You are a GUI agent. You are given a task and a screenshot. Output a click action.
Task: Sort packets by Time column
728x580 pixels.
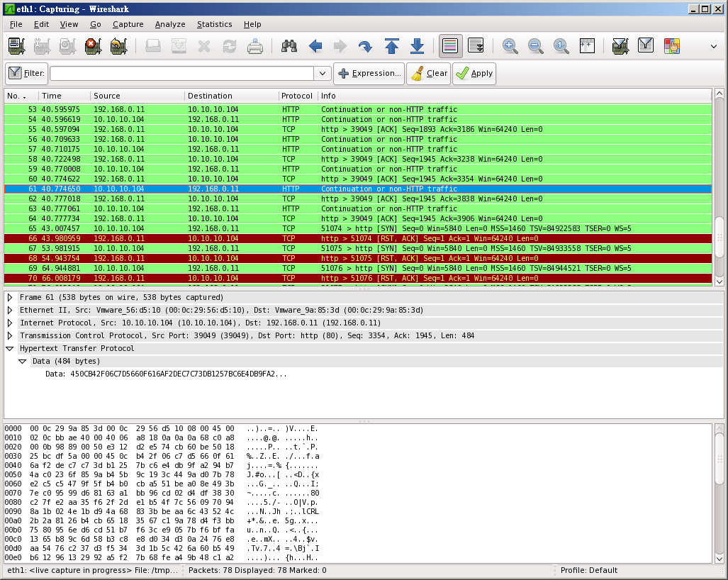click(x=65, y=96)
